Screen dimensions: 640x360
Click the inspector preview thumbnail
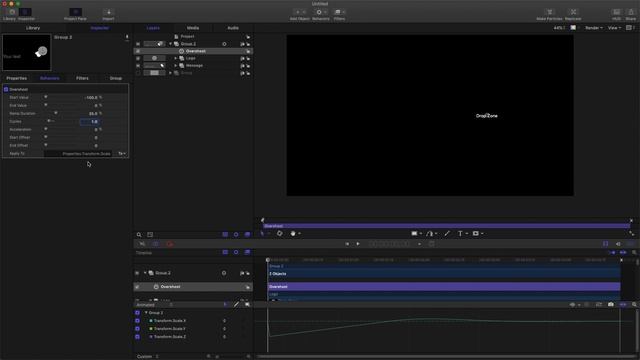pos(27,52)
